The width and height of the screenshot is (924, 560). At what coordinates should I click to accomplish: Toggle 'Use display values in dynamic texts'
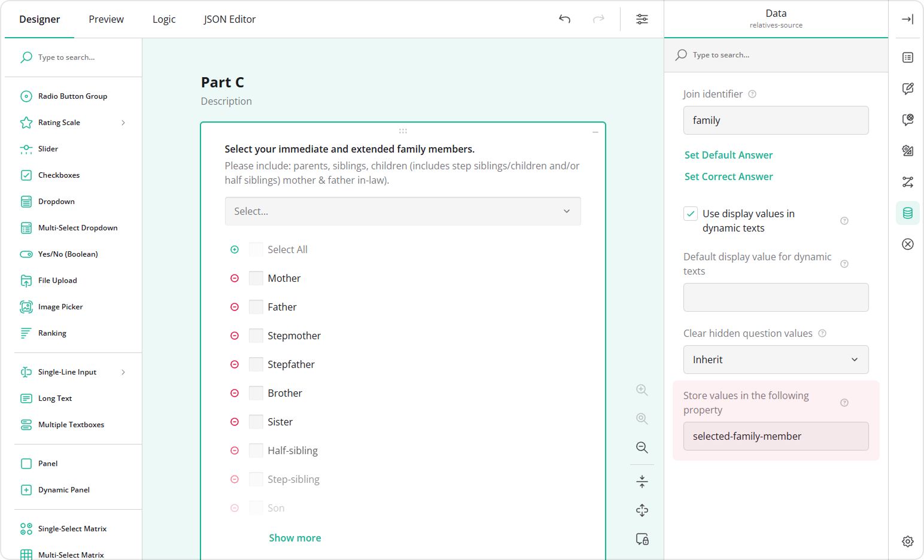(x=691, y=214)
